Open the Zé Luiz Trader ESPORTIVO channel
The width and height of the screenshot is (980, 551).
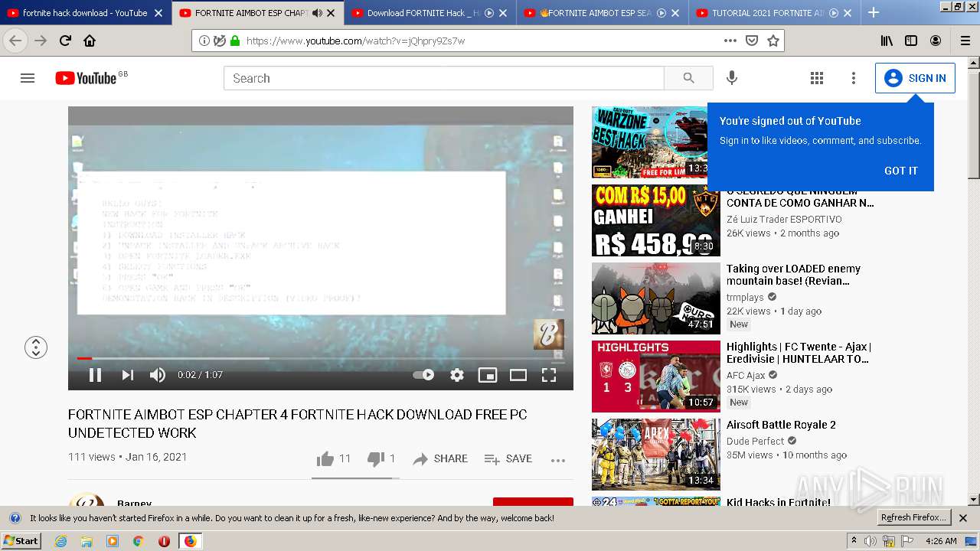coord(784,219)
